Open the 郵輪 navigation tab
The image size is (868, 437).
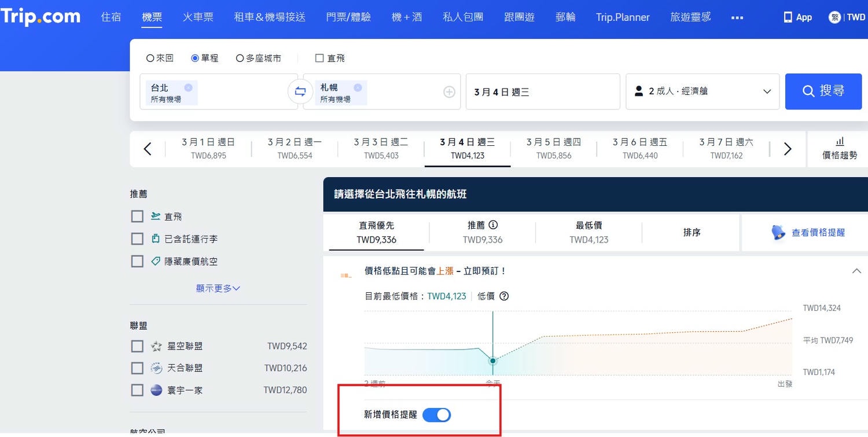tap(565, 17)
